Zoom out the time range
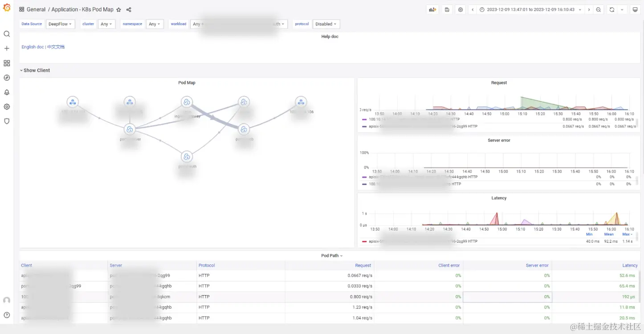The height and width of the screenshot is (334, 644). [599, 10]
